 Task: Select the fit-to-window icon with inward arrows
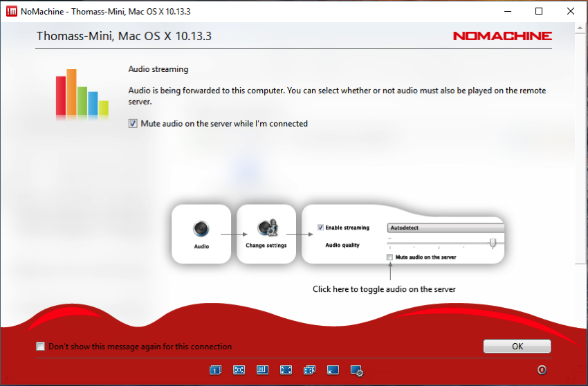(239, 370)
